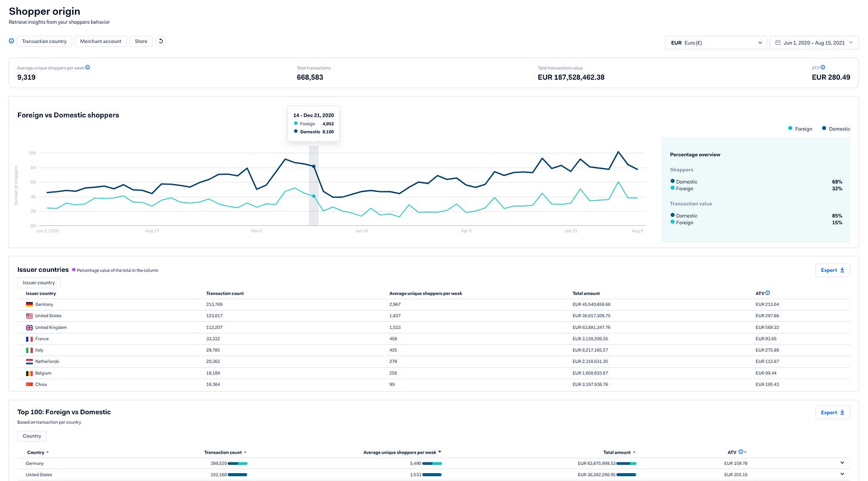The image size is (868, 481).
Task: Click the Issuer country column header
Action: tap(41, 293)
